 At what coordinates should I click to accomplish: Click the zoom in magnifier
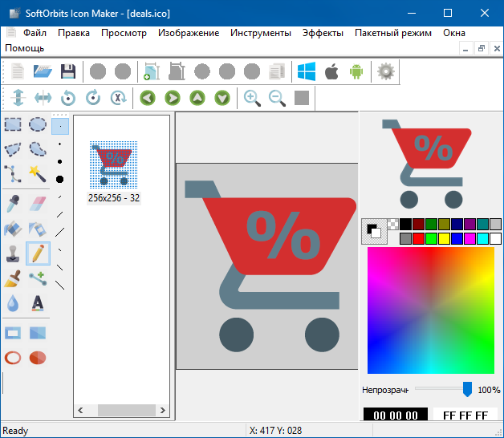[252, 98]
